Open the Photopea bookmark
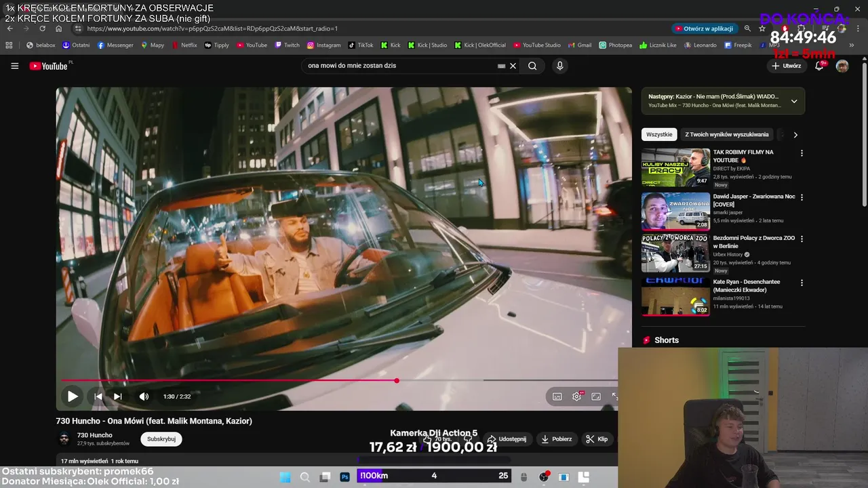The width and height of the screenshot is (868, 488). click(615, 45)
